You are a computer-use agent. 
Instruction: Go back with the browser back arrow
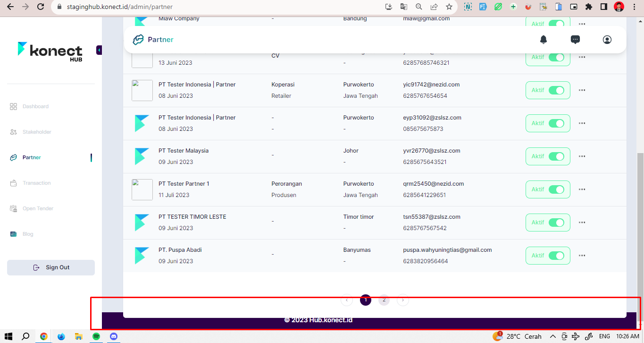[10, 7]
